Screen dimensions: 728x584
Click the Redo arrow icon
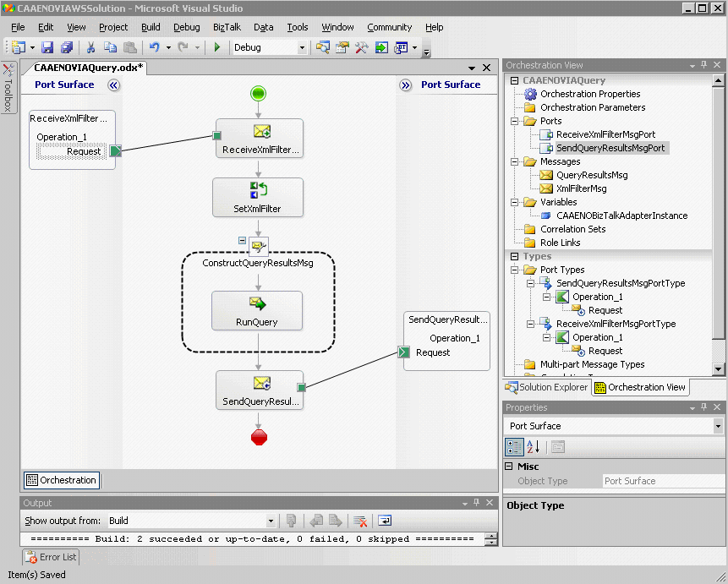(183, 47)
